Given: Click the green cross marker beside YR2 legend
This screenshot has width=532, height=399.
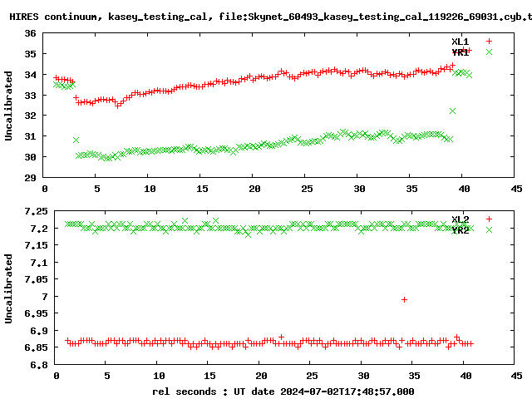Looking at the screenshot, I should [x=489, y=229].
